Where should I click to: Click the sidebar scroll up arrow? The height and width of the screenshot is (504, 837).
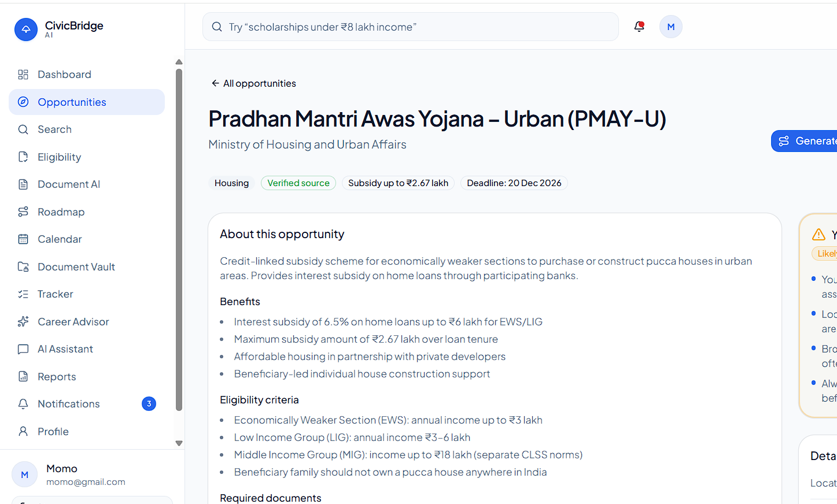(x=179, y=62)
